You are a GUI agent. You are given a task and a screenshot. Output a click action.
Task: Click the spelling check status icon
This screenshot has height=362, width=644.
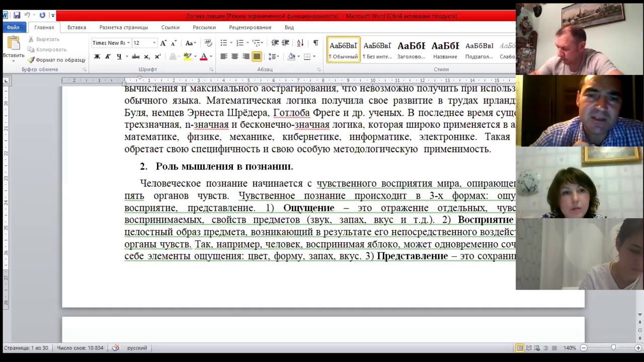click(116, 348)
